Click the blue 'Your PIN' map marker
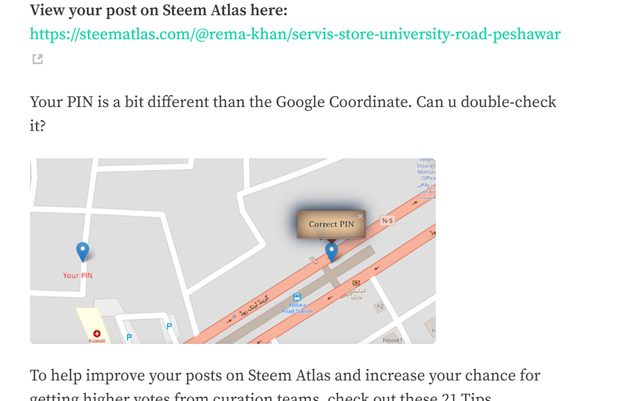 [83, 252]
